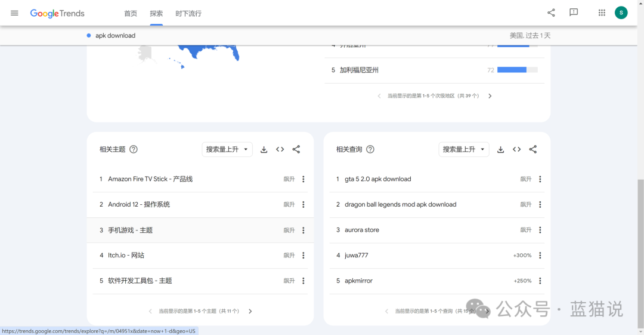644x335 pixels.
Task: Open more options for Android 12
Action: tap(304, 205)
